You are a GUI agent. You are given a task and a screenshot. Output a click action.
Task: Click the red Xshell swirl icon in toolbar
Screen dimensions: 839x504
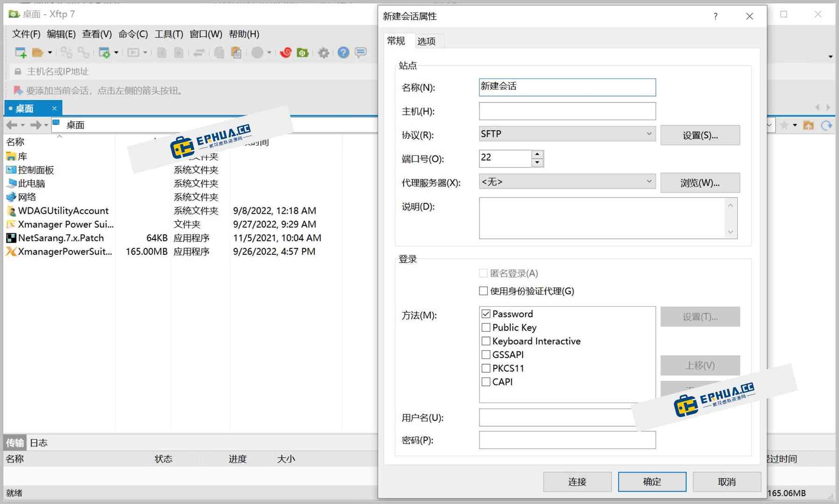tap(286, 53)
